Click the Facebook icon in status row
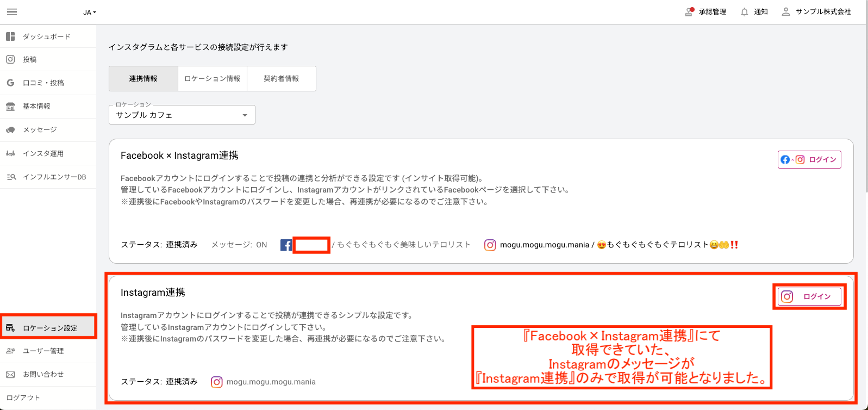Image resolution: width=868 pixels, height=410 pixels. pyautogui.click(x=286, y=245)
